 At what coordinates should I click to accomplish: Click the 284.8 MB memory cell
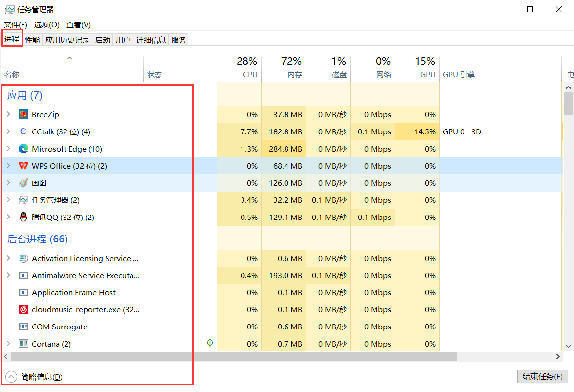coord(284,149)
